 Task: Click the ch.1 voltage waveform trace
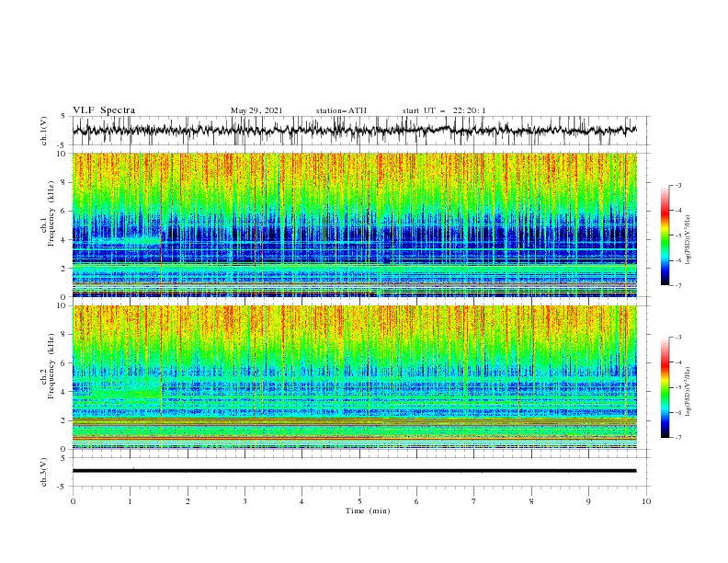point(354,130)
